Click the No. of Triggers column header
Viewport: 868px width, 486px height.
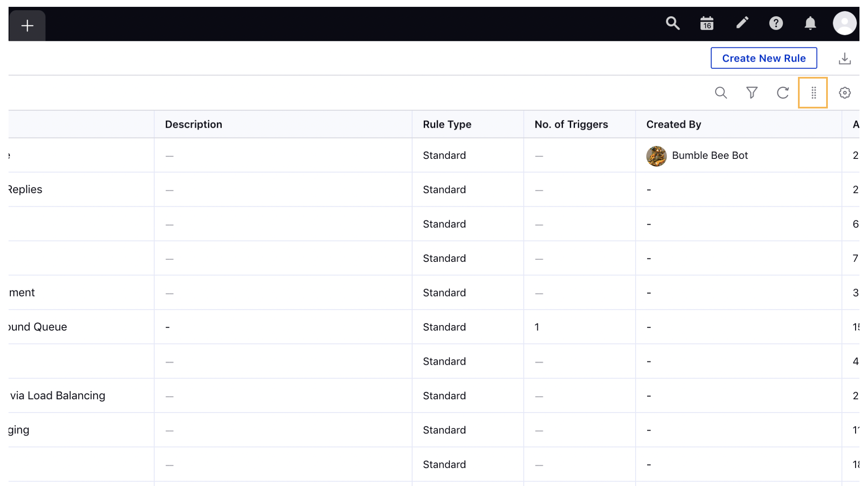pos(571,123)
